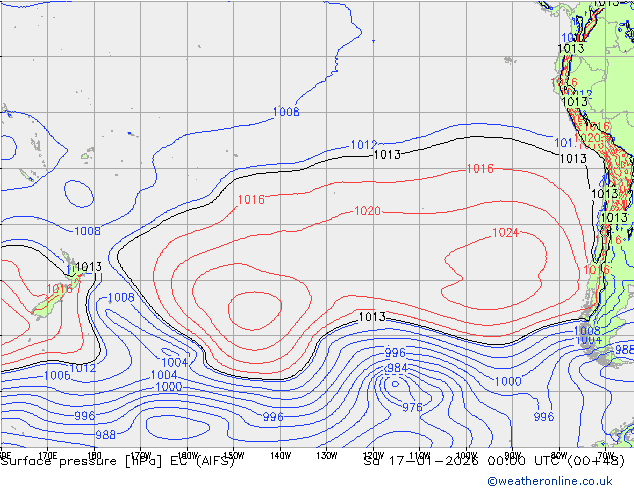Select the blue 976 low-pressure label
Viewport: 634px width, 490px height.
tap(412, 407)
